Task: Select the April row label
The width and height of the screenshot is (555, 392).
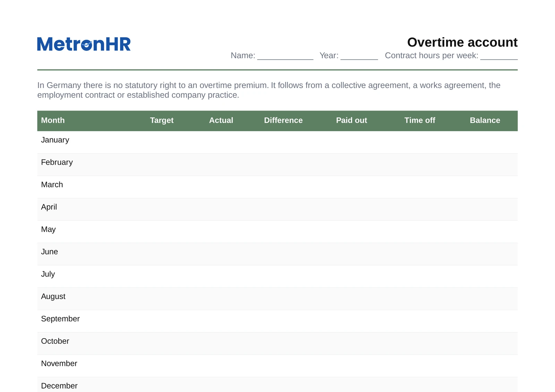Action: [x=49, y=207]
